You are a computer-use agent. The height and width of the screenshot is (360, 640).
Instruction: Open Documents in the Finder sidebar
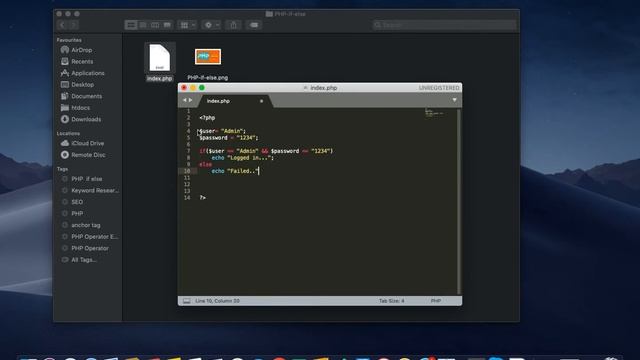point(87,96)
